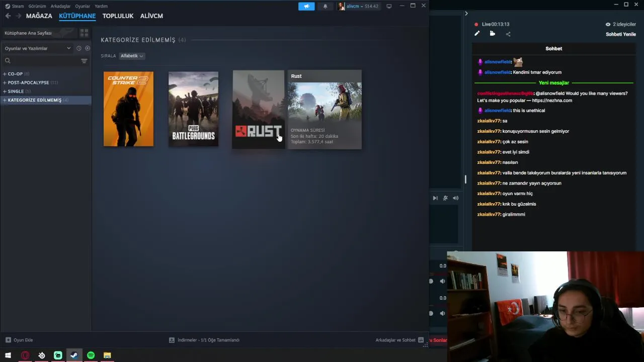Mute the top speaker volume icon
Image resolution: width=644 pixels, height=362 pixels.
click(455, 198)
